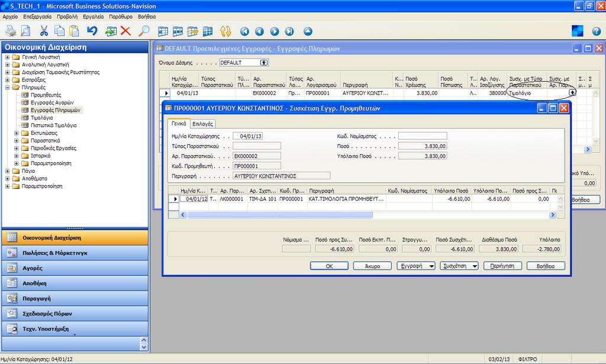This screenshot has width=606, height=364.
Task: Click the red Delete X icon
Action: [125, 31]
